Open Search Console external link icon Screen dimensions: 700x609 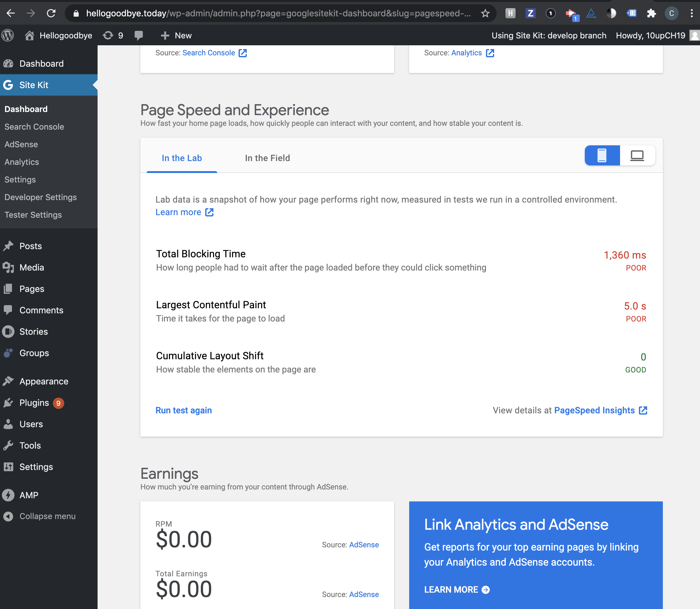(x=243, y=53)
